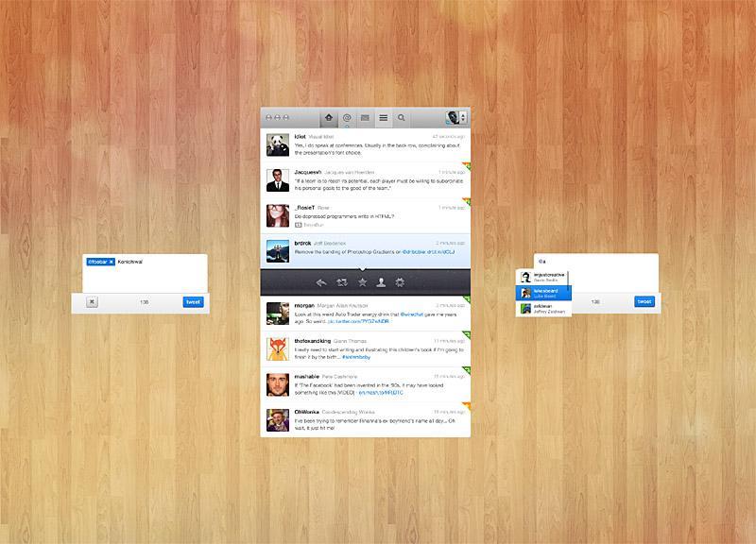Open the lists icon in toolbar

[383, 118]
